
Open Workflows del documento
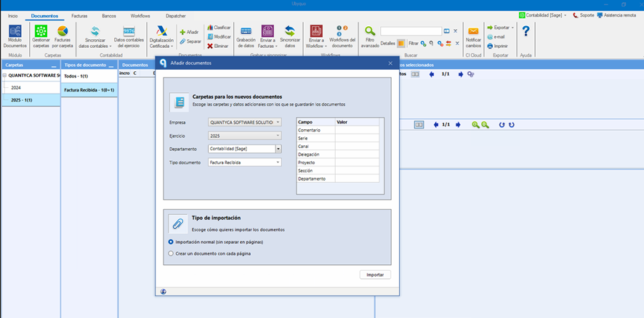342,36
